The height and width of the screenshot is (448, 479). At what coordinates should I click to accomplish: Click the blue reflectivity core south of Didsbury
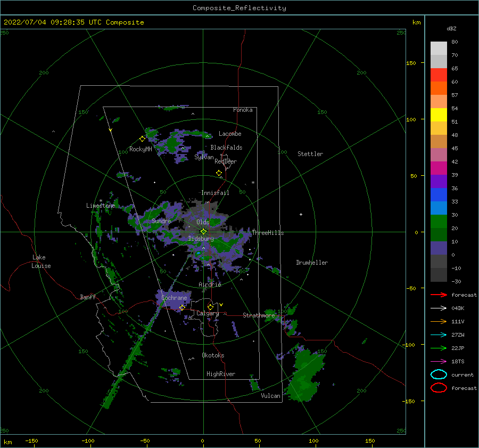(x=199, y=254)
